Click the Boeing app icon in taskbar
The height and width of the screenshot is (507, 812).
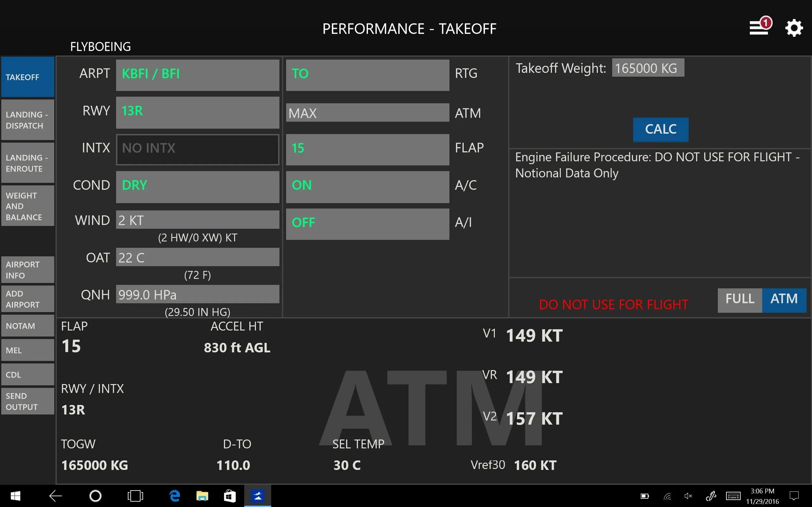click(257, 496)
